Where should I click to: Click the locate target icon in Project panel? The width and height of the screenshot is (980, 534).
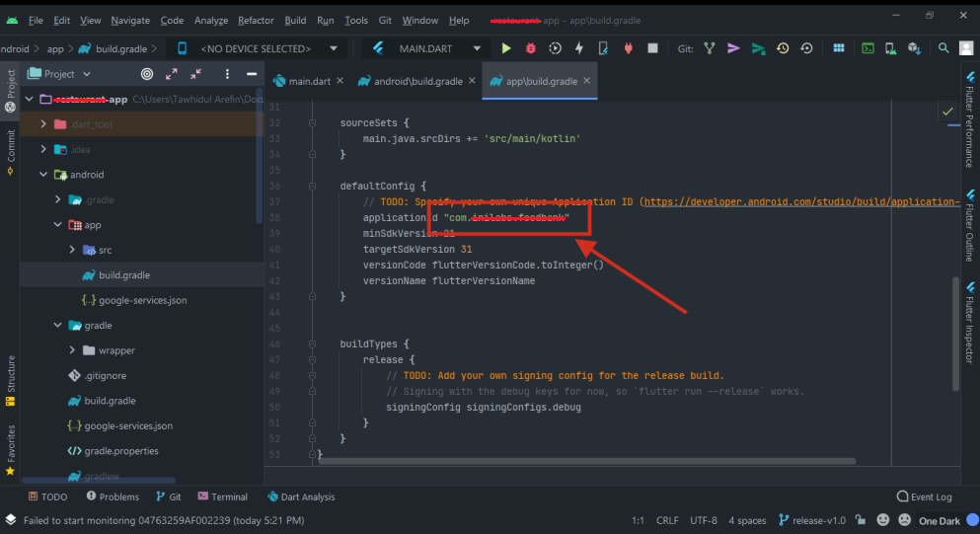pyautogui.click(x=147, y=74)
